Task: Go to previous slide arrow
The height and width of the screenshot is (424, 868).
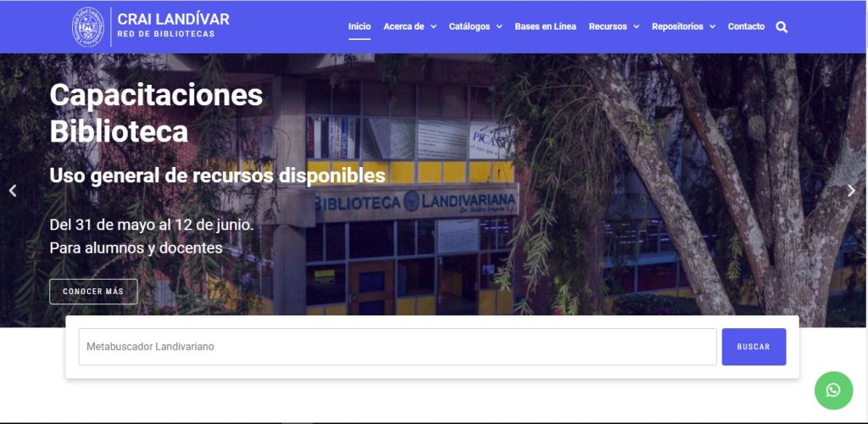Action: coord(13,191)
